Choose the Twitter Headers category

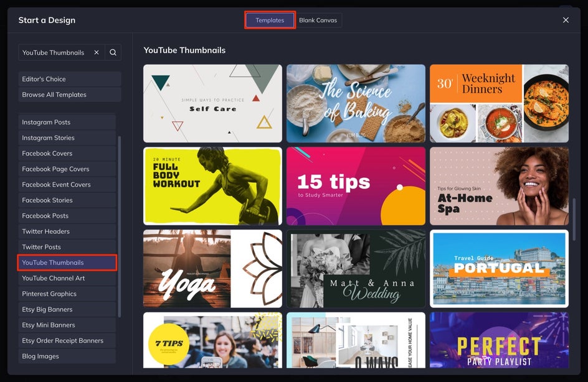[67, 231]
